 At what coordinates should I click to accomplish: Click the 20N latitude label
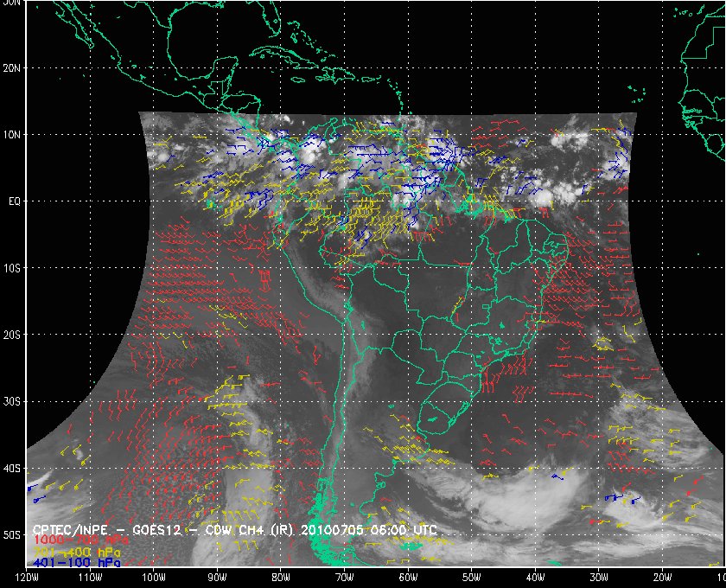point(13,67)
